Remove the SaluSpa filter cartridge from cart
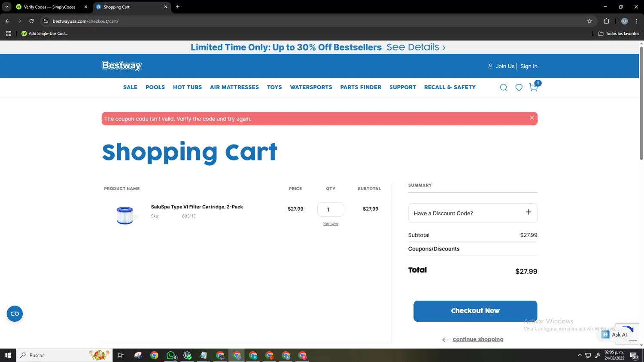 331,223
